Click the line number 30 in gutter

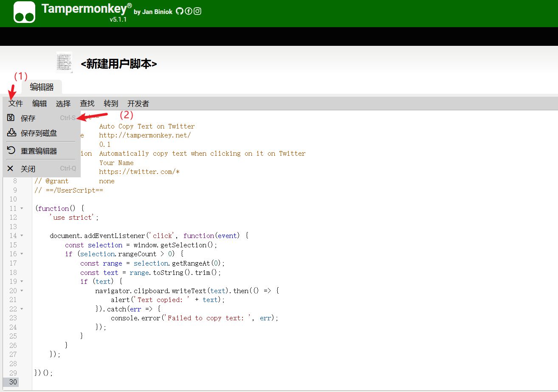(x=13, y=382)
